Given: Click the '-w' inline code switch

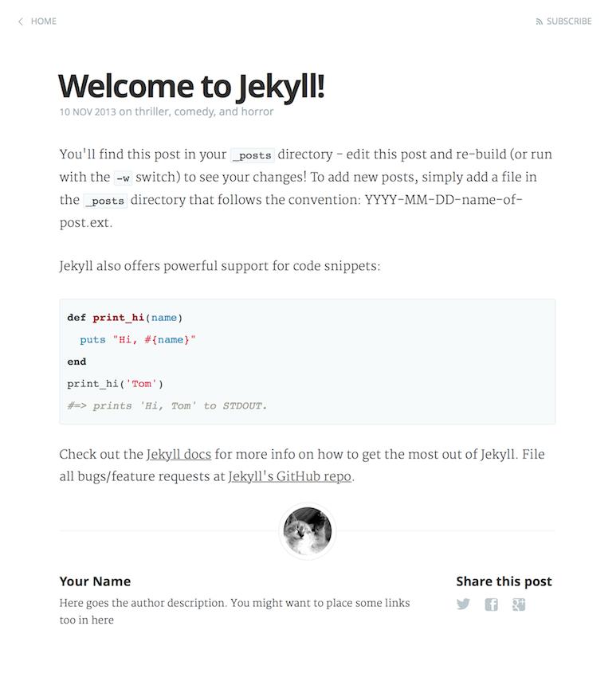Looking at the screenshot, I should (x=123, y=178).
